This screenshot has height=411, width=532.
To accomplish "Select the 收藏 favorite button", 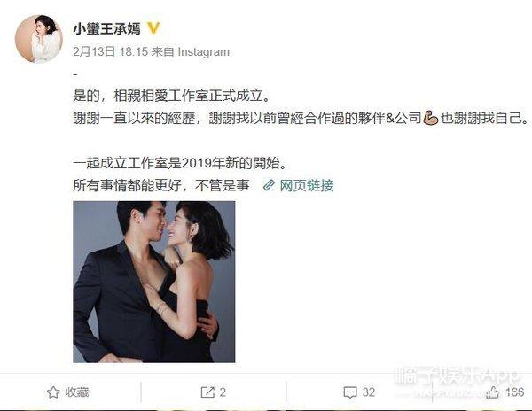I will point(68,392).
